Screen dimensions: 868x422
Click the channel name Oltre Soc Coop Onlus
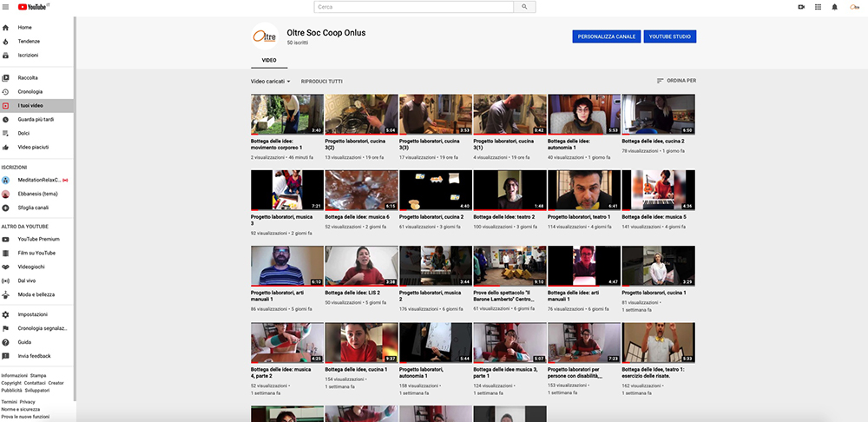coord(326,33)
